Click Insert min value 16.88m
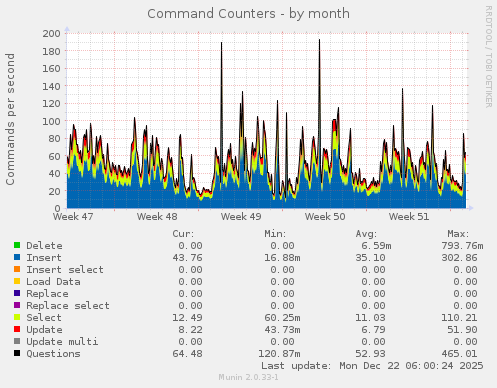Screen dimensions: 497x388 click(282, 258)
